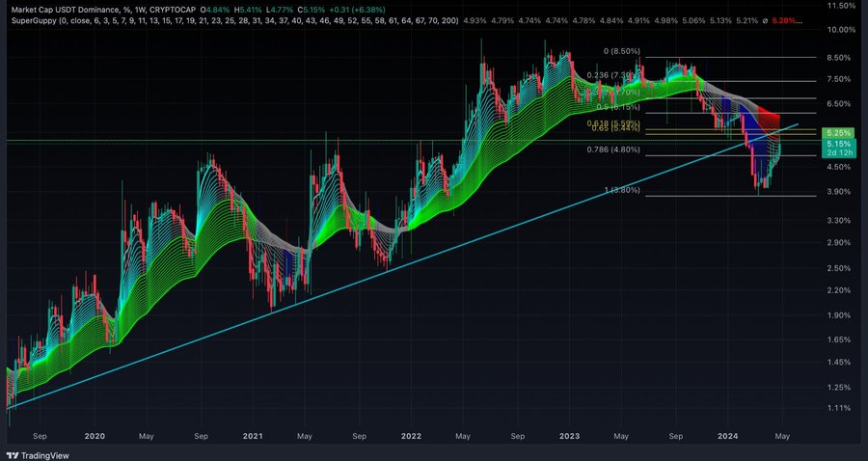Click the 11.50% price axis label

point(840,5)
